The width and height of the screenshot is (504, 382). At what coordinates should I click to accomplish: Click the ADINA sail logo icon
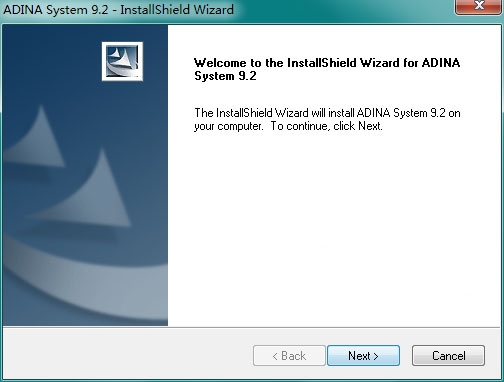122,61
